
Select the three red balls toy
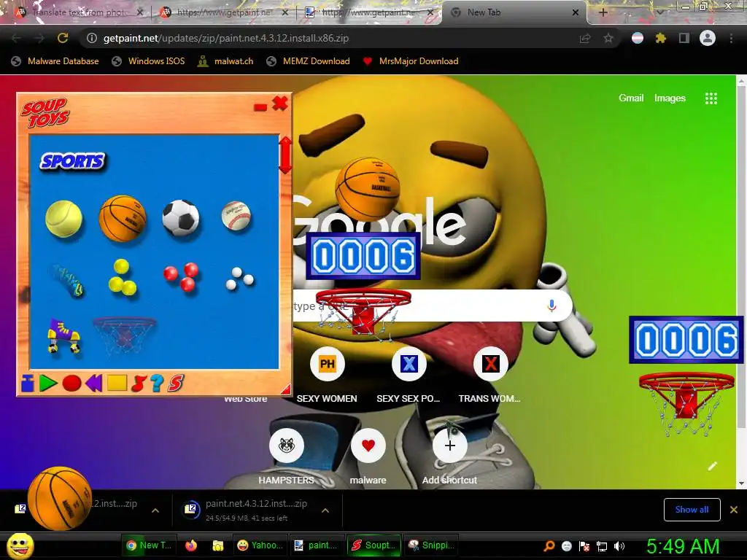tap(182, 276)
